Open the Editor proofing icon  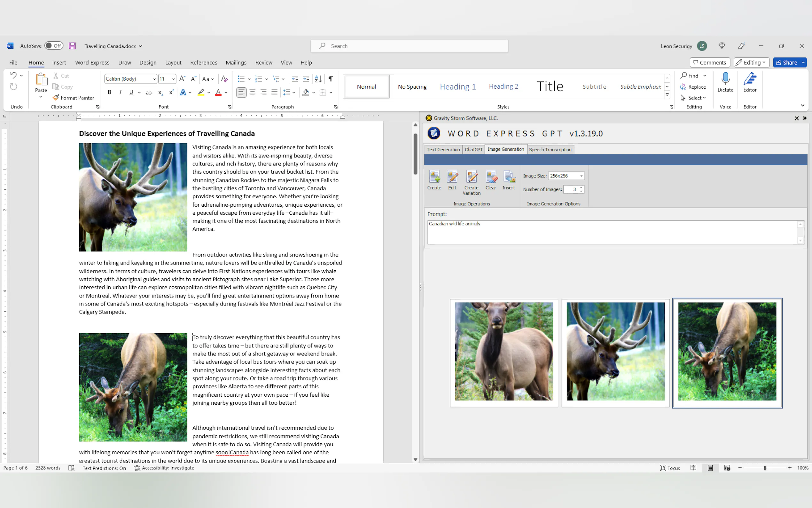coord(750,79)
